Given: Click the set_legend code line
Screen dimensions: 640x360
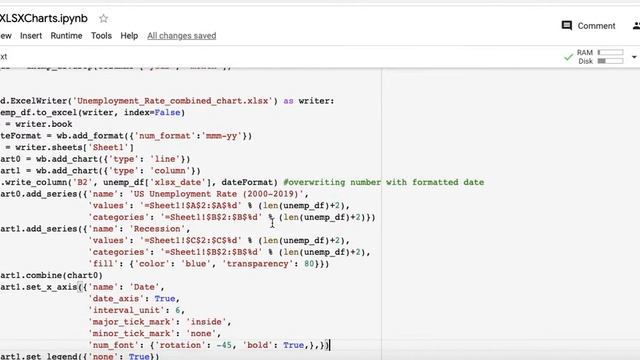Looking at the screenshot, I should point(80,356).
